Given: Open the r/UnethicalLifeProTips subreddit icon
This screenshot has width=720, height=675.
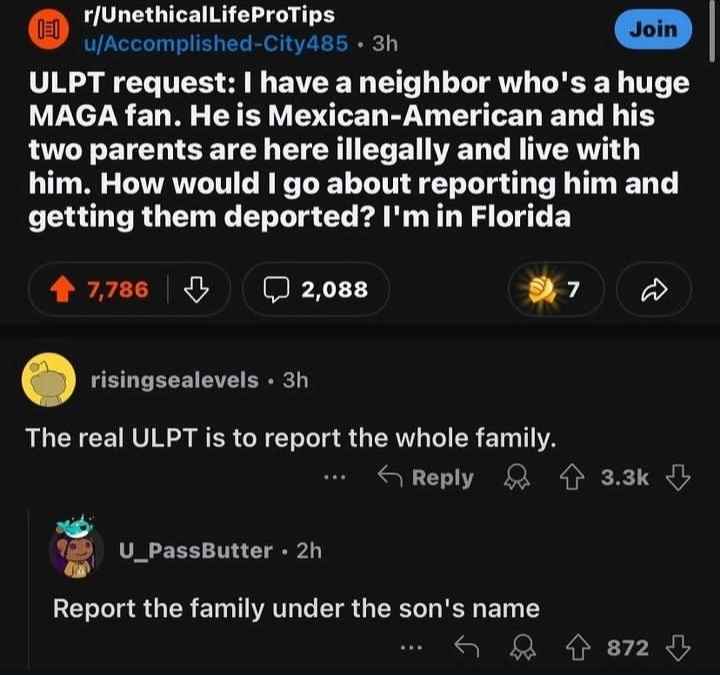Looking at the screenshot, I should click(x=44, y=30).
